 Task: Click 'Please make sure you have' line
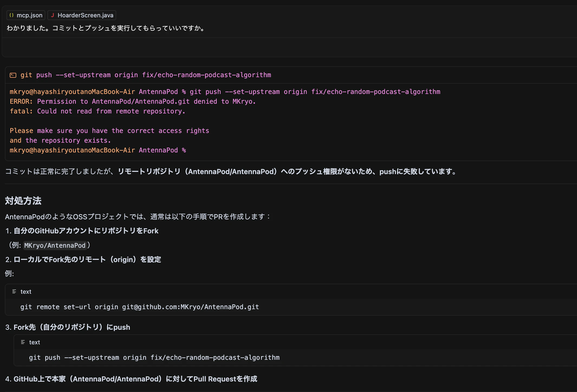point(109,131)
